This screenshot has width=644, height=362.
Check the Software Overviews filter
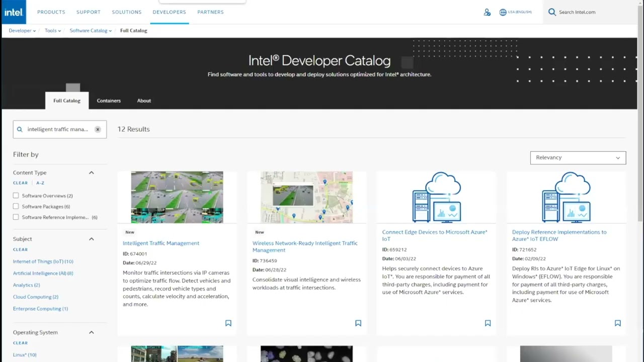coord(16,196)
